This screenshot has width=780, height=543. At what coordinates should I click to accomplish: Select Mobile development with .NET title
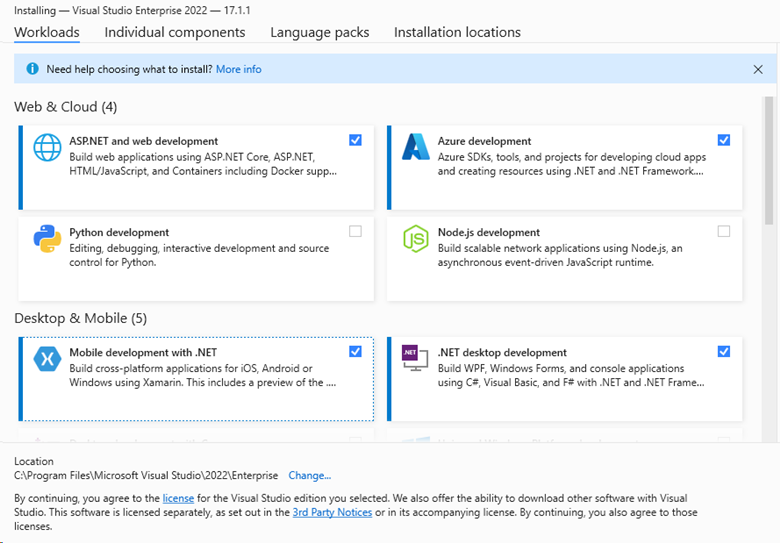point(143,353)
